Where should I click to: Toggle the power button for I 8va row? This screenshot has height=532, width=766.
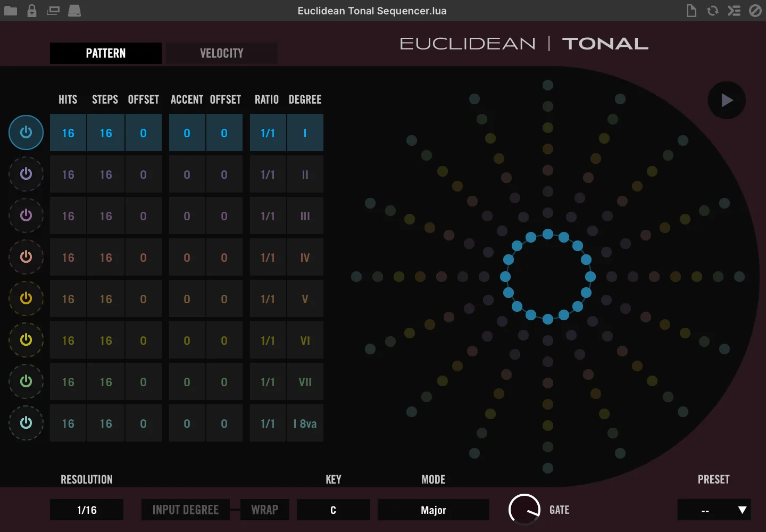point(26,423)
